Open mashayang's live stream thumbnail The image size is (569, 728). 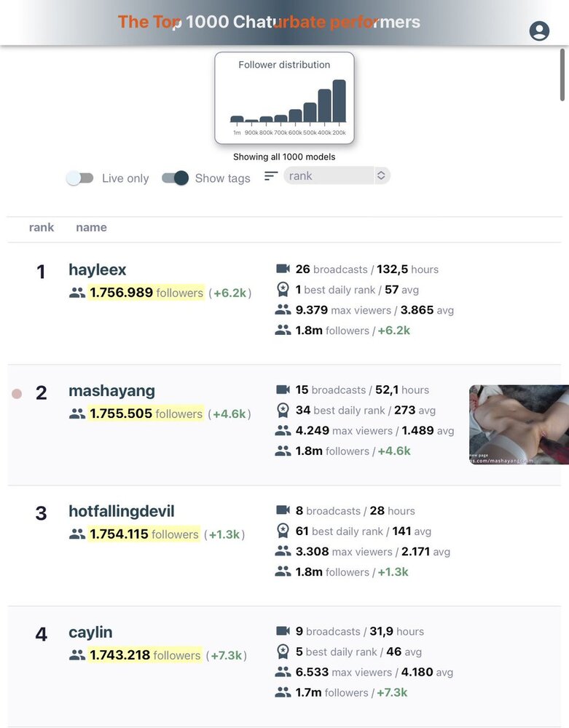click(519, 424)
